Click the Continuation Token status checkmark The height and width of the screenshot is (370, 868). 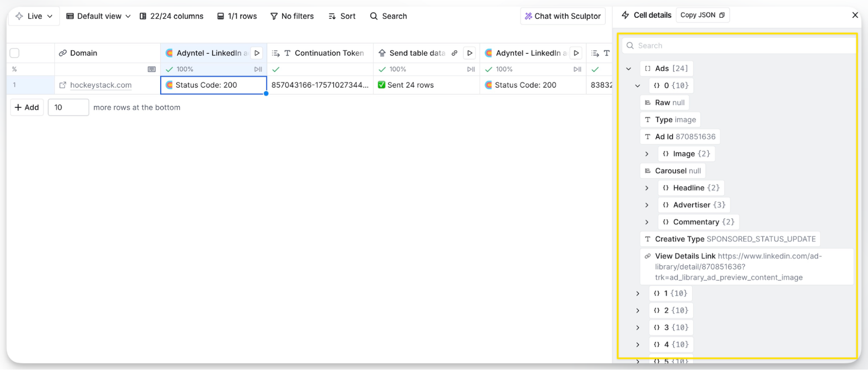[276, 69]
